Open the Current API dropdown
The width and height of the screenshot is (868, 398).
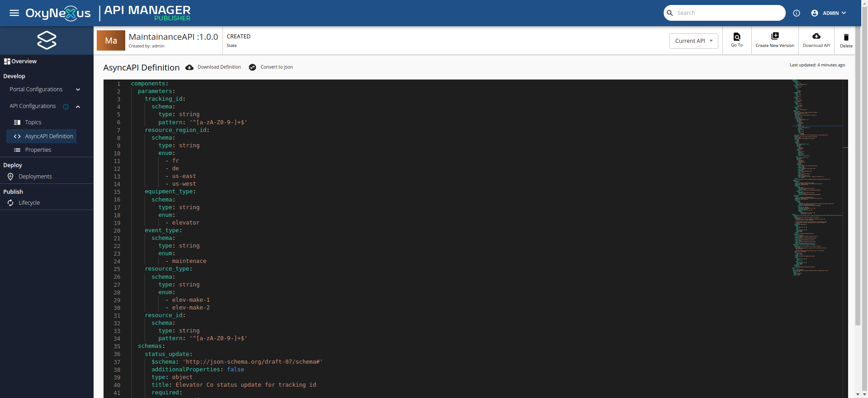694,41
